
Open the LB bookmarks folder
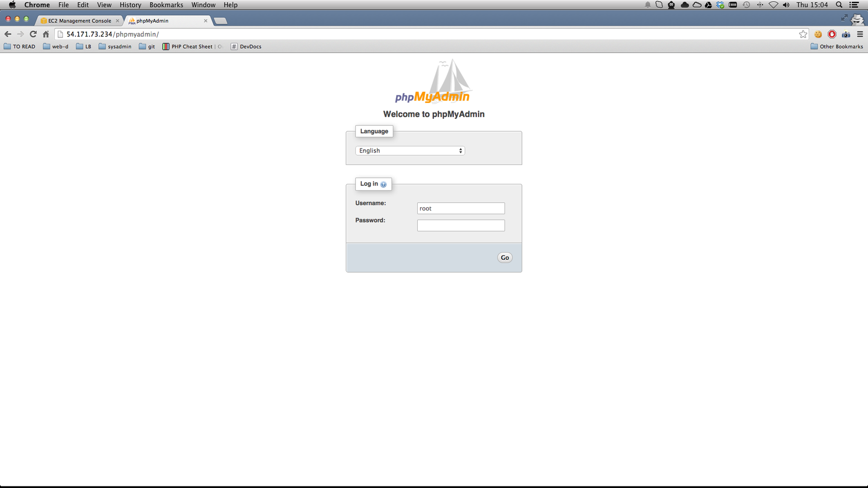coord(84,47)
